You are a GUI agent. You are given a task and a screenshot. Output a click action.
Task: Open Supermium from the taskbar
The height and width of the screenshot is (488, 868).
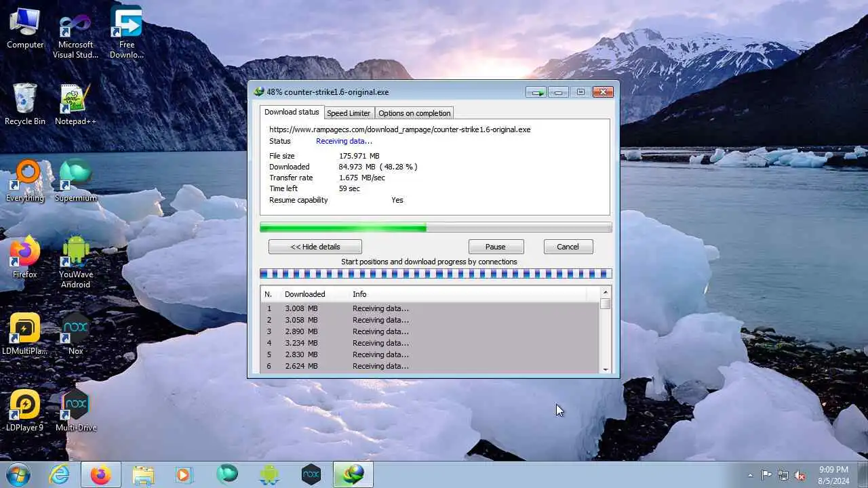pos(226,474)
